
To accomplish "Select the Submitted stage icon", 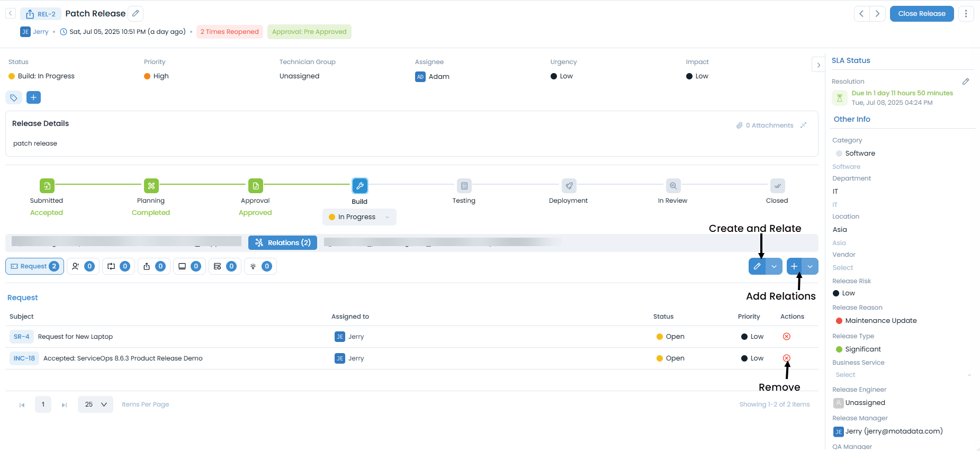I will [x=47, y=186].
